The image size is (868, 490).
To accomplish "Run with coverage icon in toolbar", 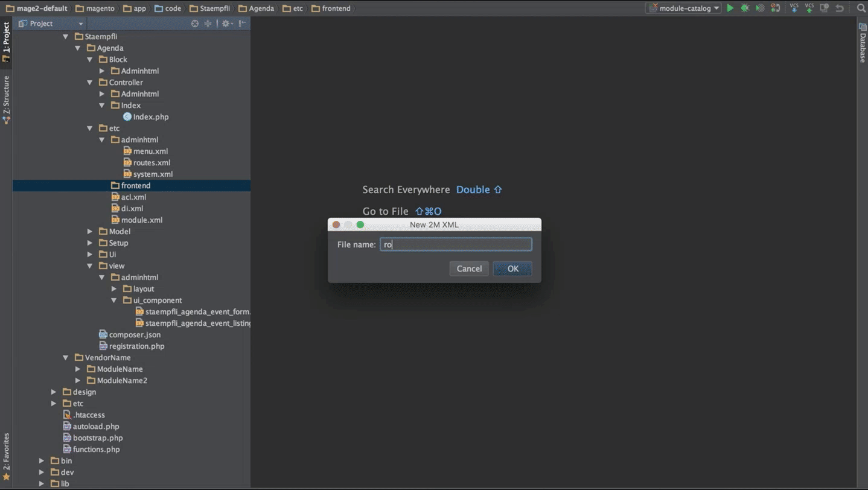I will (x=761, y=8).
